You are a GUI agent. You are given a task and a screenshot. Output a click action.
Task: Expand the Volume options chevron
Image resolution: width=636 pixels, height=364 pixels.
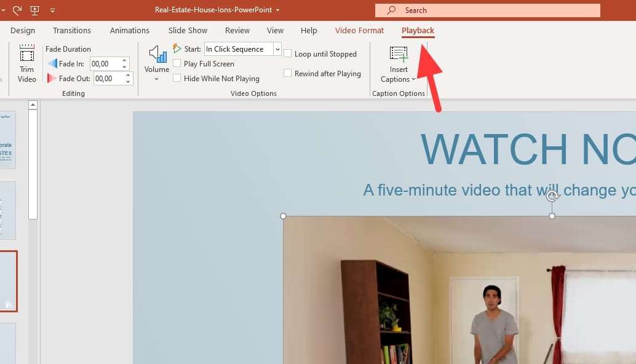point(156,78)
